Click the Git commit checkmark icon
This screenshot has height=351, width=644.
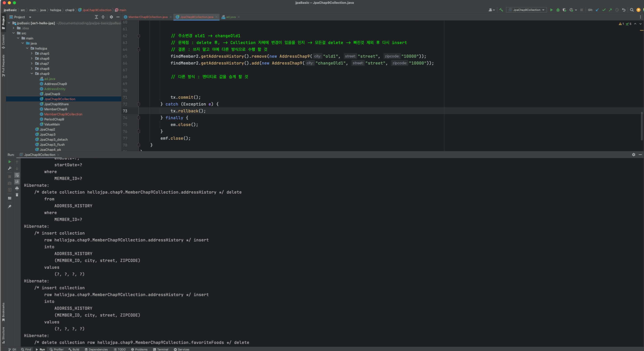pyautogui.click(x=604, y=10)
